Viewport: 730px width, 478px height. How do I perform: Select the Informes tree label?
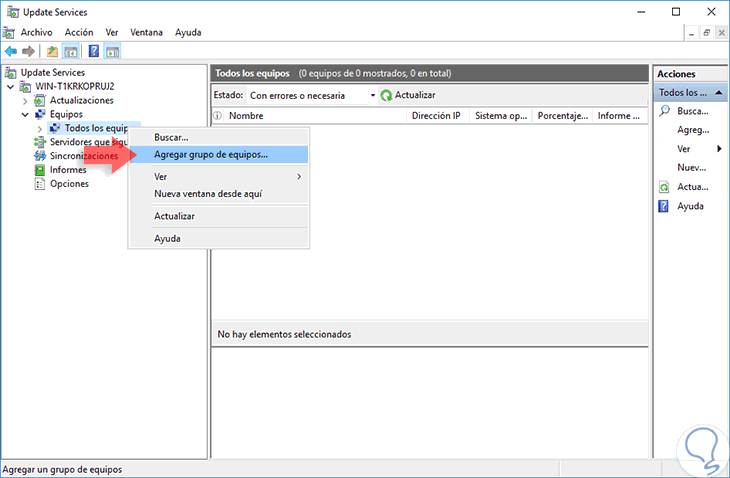click(x=68, y=170)
